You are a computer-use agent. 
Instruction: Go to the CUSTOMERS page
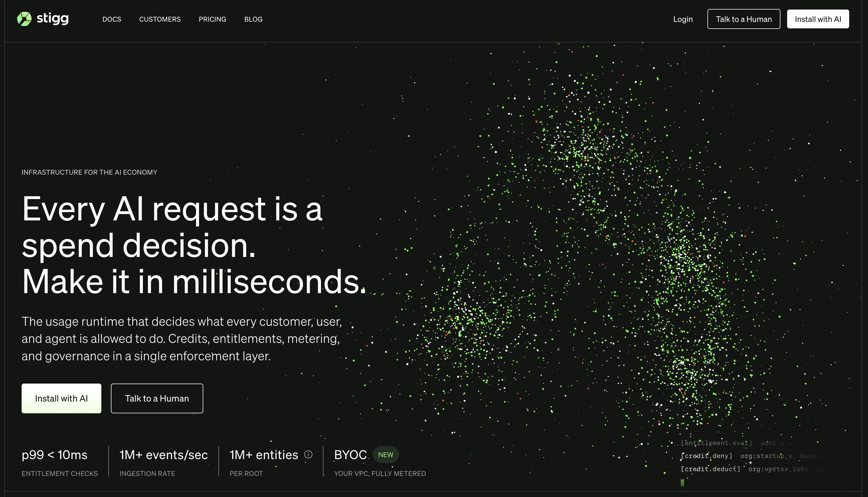160,19
